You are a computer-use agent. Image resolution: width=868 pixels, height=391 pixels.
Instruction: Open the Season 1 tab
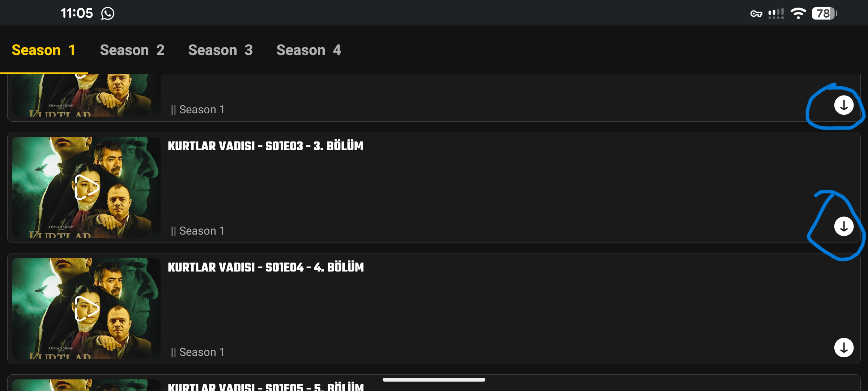tap(44, 50)
